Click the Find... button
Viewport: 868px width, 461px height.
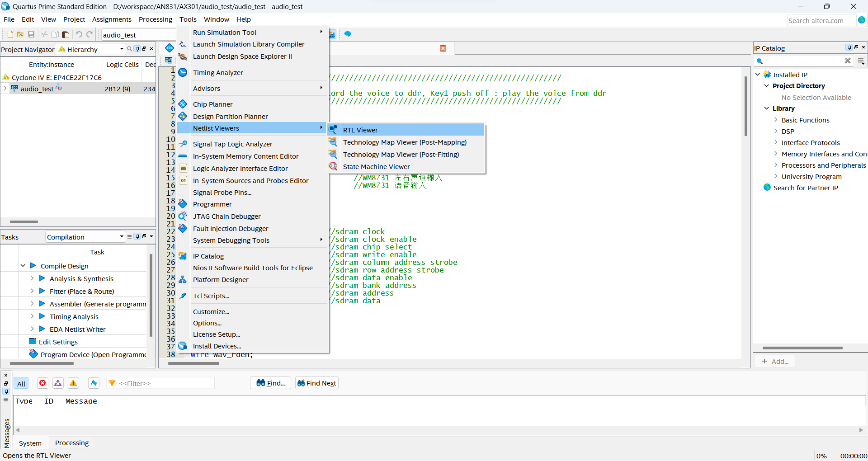click(x=270, y=383)
